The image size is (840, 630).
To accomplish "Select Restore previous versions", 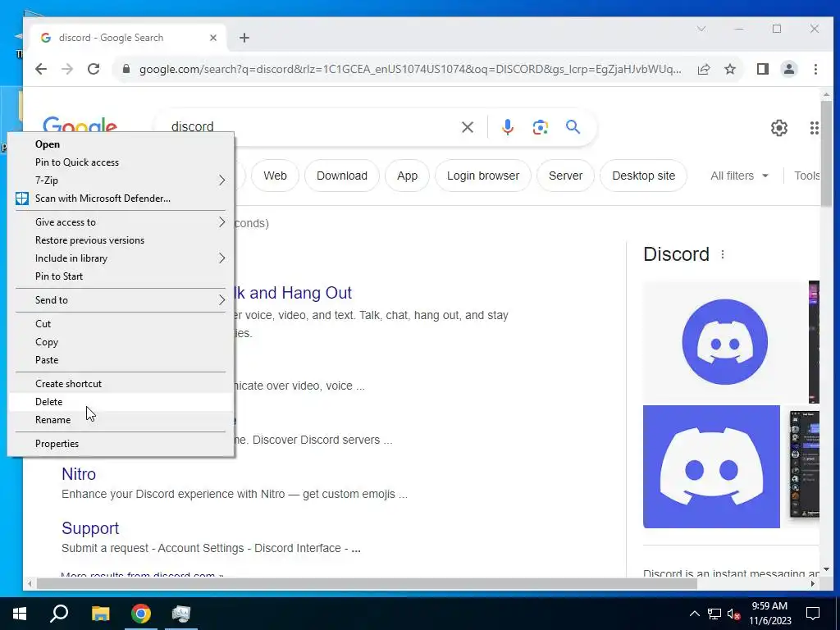I will (x=121, y=240).
